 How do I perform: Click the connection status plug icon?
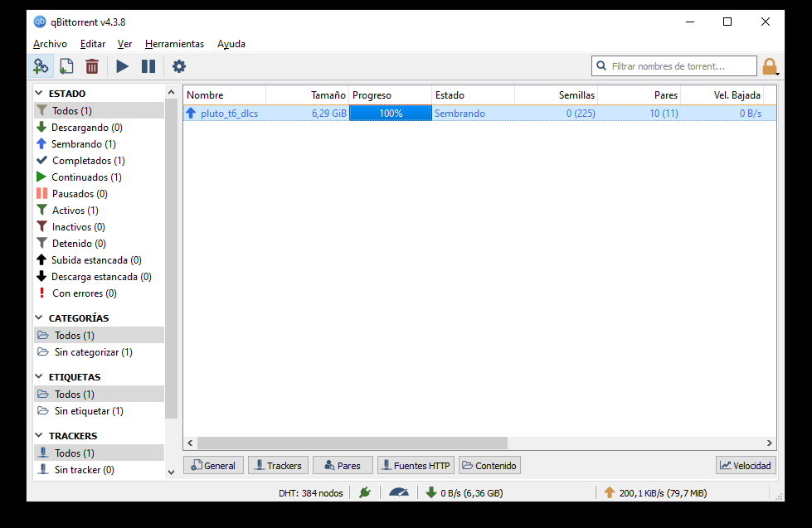(365, 493)
